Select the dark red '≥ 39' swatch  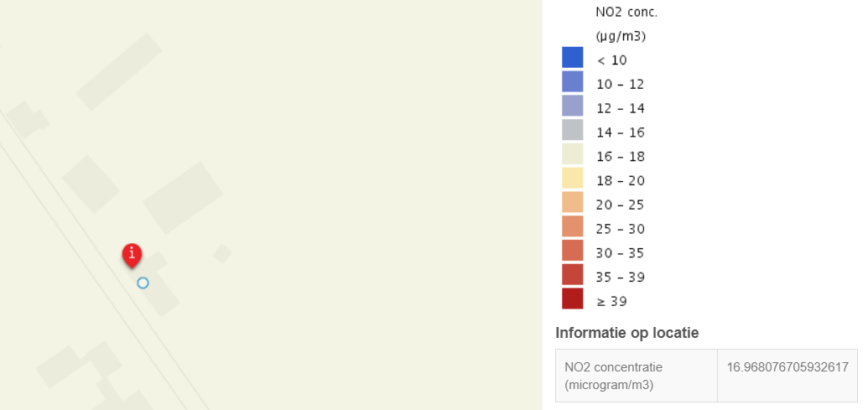coord(573,298)
